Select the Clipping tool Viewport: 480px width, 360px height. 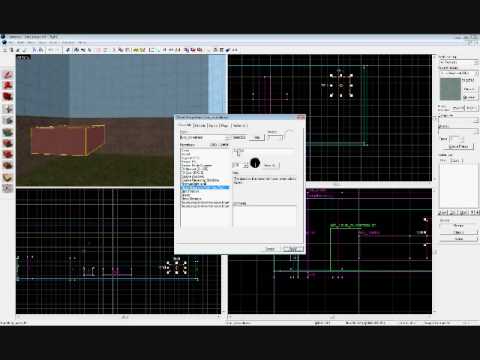click(8, 177)
